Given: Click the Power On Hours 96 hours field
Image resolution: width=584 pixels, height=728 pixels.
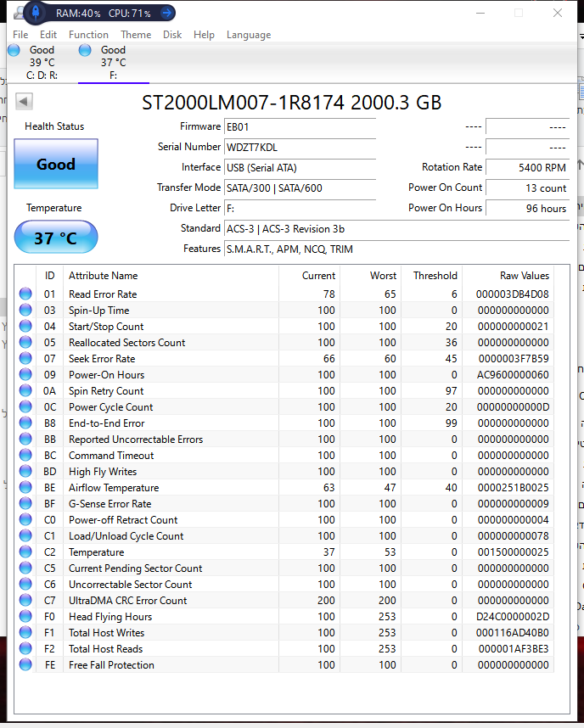Looking at the screenshot, I should click(x=527, y=209).
